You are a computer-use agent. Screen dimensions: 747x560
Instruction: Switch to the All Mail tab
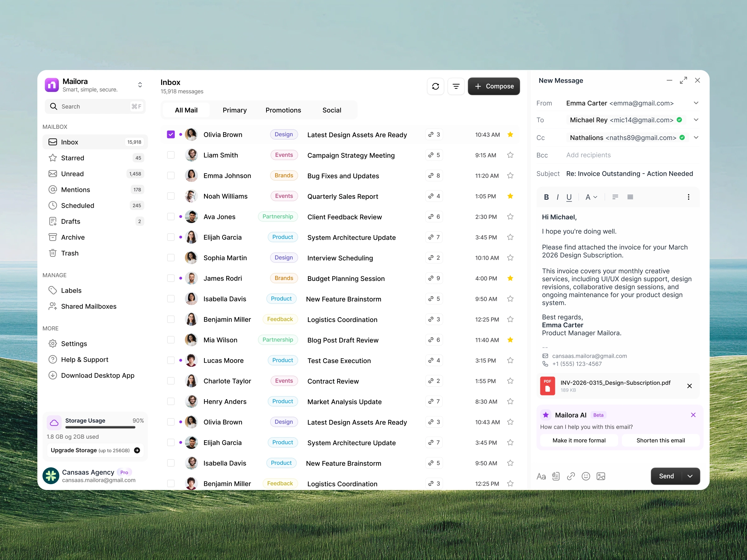click(x=186, y=110)
